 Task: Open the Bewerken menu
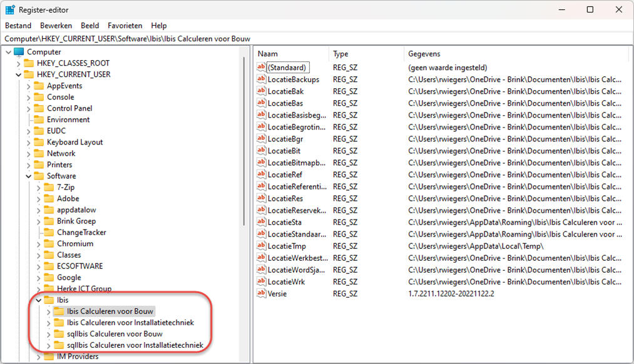point(56,26)
